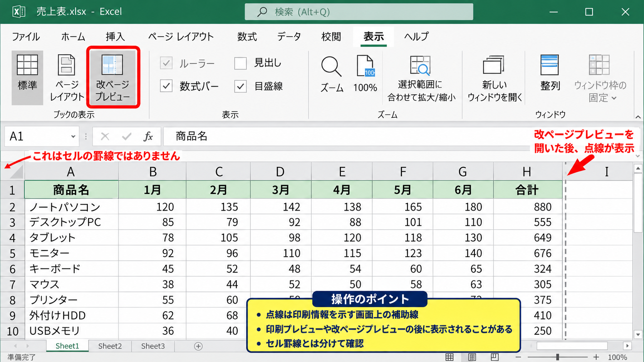Image resolution: width=644 pixels, height=362 pixels.
Task: Open the ページレイアウト view
Action: click(x=67, y=77)
